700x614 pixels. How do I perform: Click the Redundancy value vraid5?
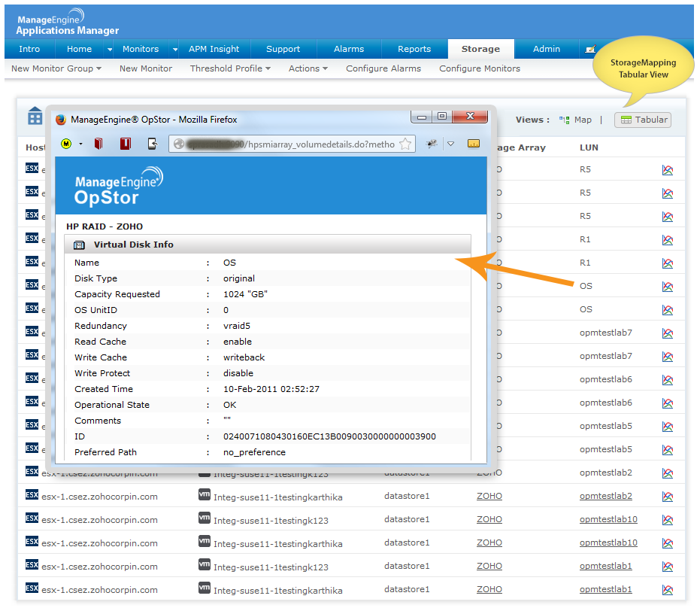[x=237, y=326]
